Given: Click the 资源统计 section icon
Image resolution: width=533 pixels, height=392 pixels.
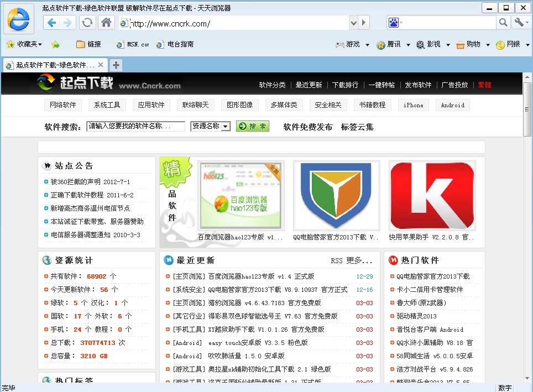Looking at the screenshot, I should coord(46,260).
